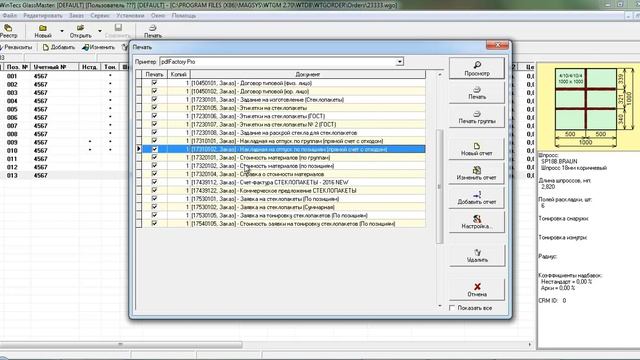The height and width of the screenshot is (360, 640).
Task: Click the main window horizontal scrollbar
Action: click(121, 344)
